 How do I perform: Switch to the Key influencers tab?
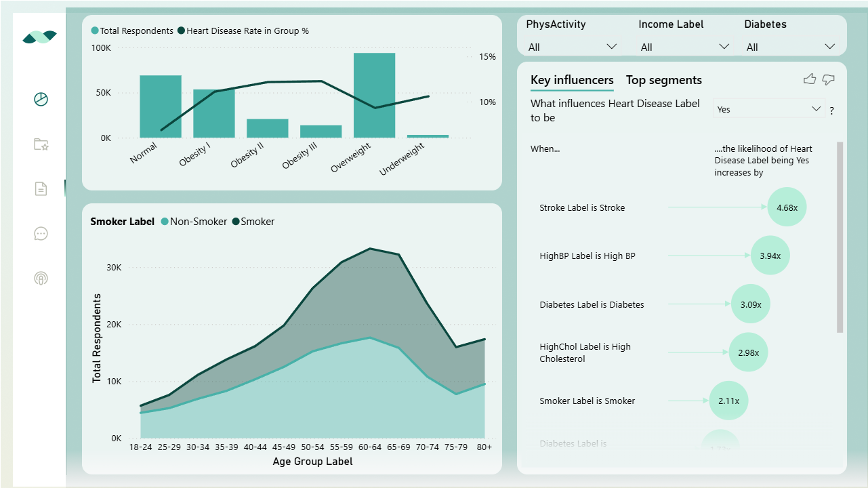pos(572,80)
